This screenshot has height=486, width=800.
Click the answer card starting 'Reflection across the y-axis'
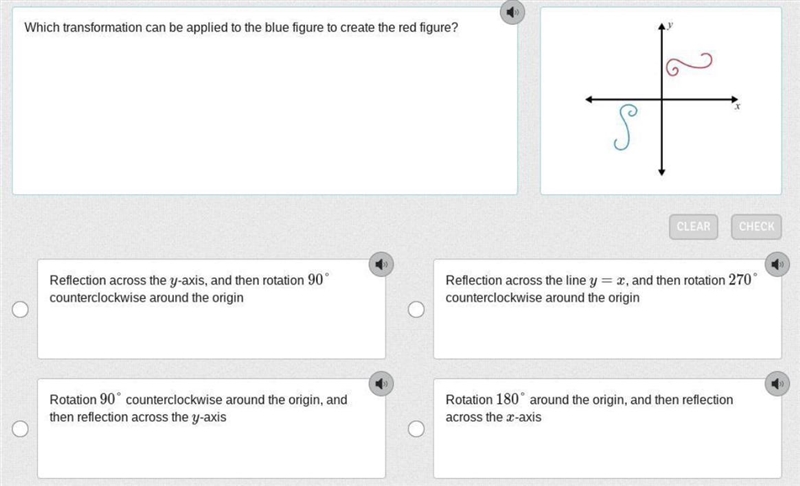click(x=211, y=309)
